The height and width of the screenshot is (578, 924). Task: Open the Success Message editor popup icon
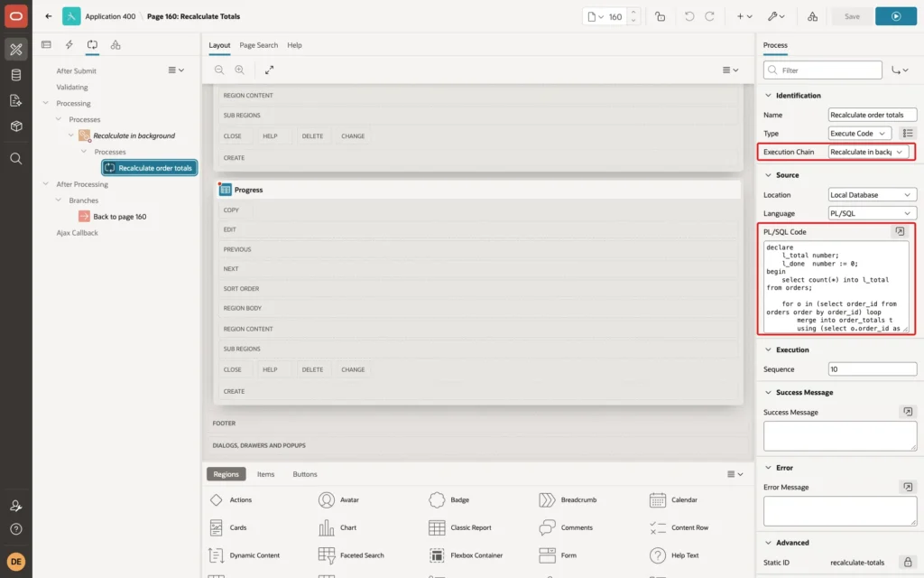[908, 412]
